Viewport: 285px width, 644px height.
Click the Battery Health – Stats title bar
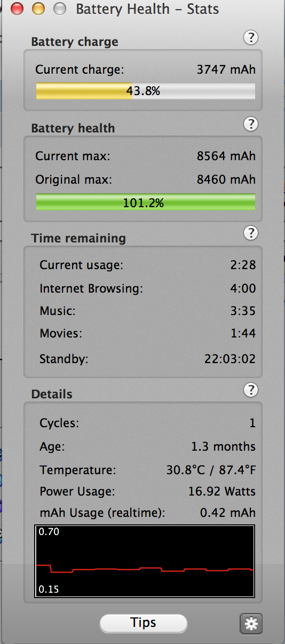point(147,9)
